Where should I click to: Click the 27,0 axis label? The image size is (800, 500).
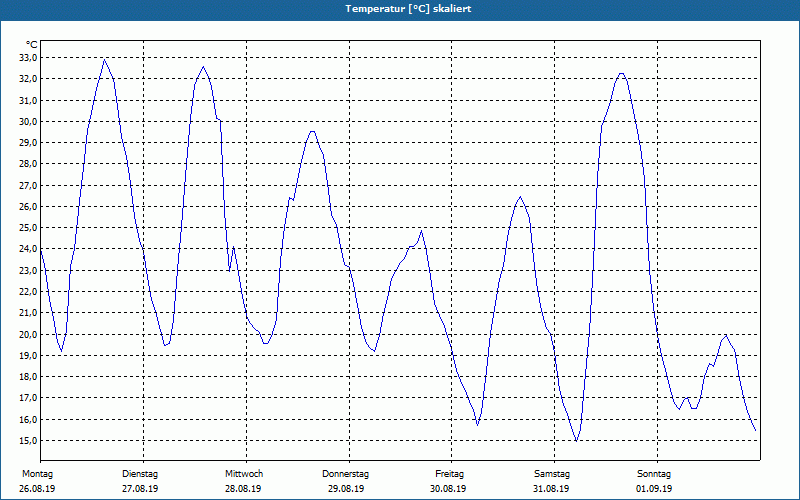click(28, 185)
